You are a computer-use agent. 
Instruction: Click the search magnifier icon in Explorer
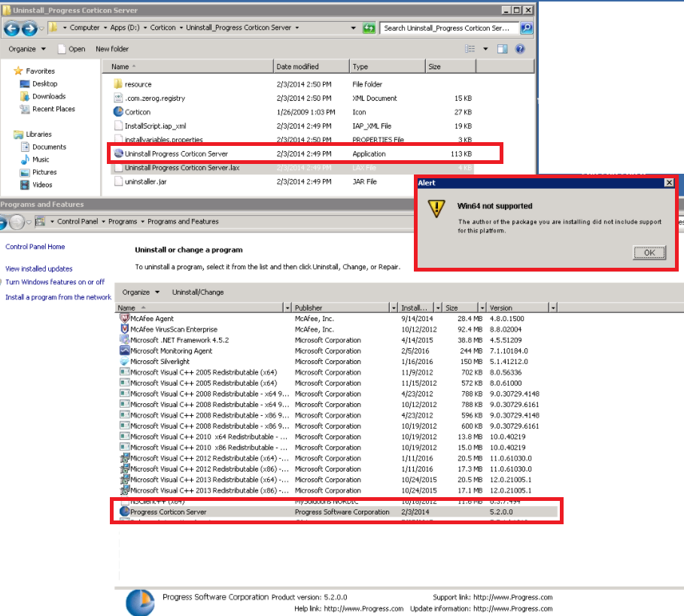click(527, 29)
